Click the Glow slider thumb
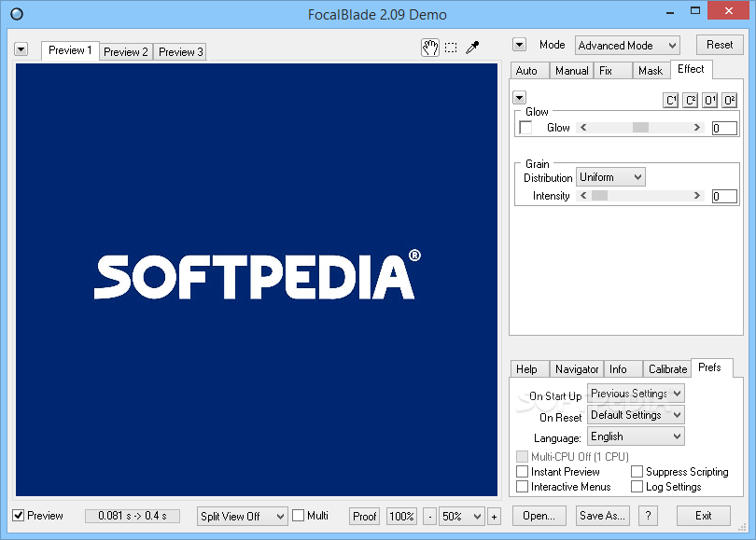 [x=640, y=128]
